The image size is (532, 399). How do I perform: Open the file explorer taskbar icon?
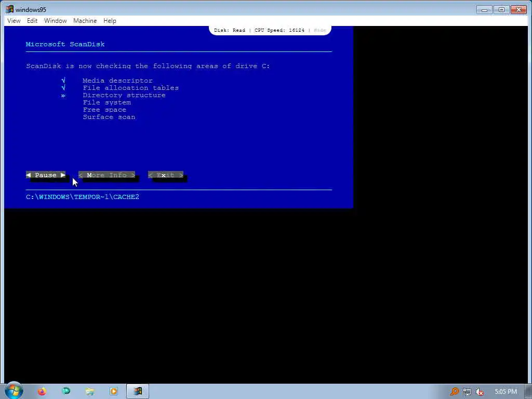click(x=90, y=392)
